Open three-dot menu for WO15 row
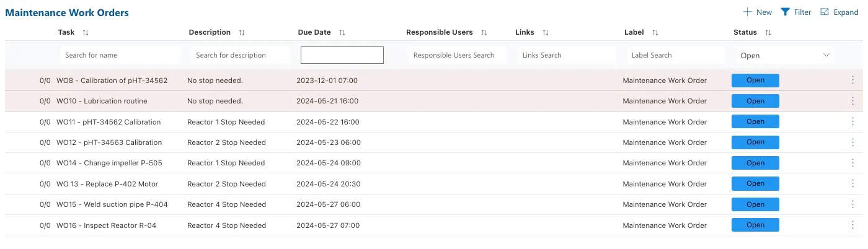This screenshot has width=868, height=249. [x=853, y=204]
